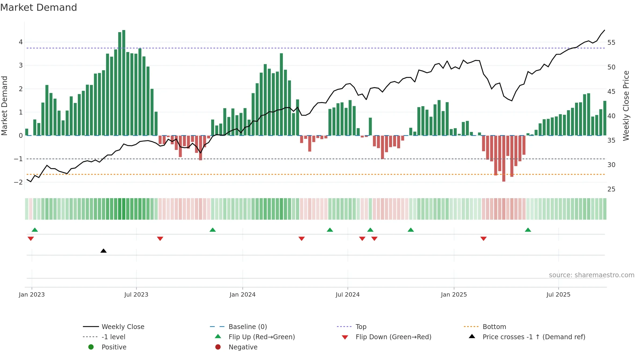Click the vertical Market Demand axis title
This screenshot has height=362, width=644.
point(4,106)
